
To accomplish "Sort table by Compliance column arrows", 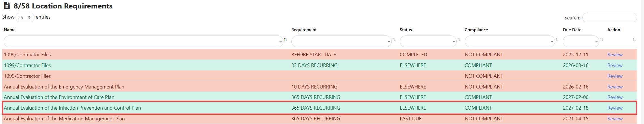I will [557, 39].
